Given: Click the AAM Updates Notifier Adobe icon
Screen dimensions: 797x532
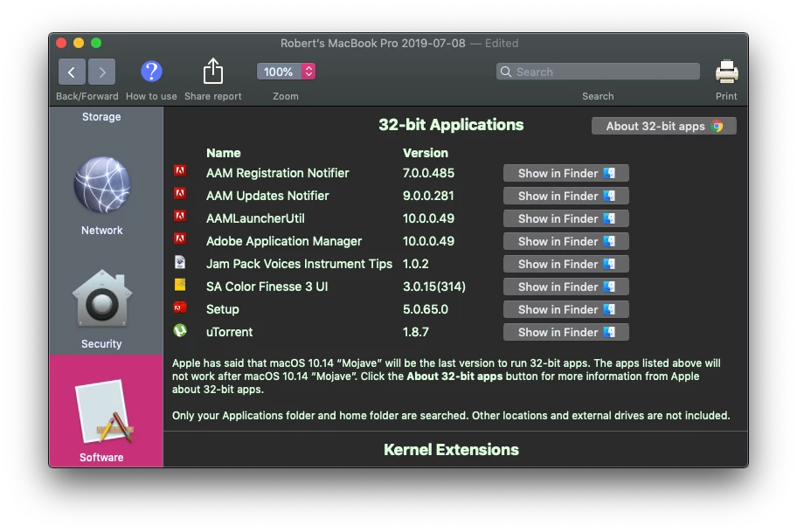Looking at the screenshot, I should coord(180,193).
